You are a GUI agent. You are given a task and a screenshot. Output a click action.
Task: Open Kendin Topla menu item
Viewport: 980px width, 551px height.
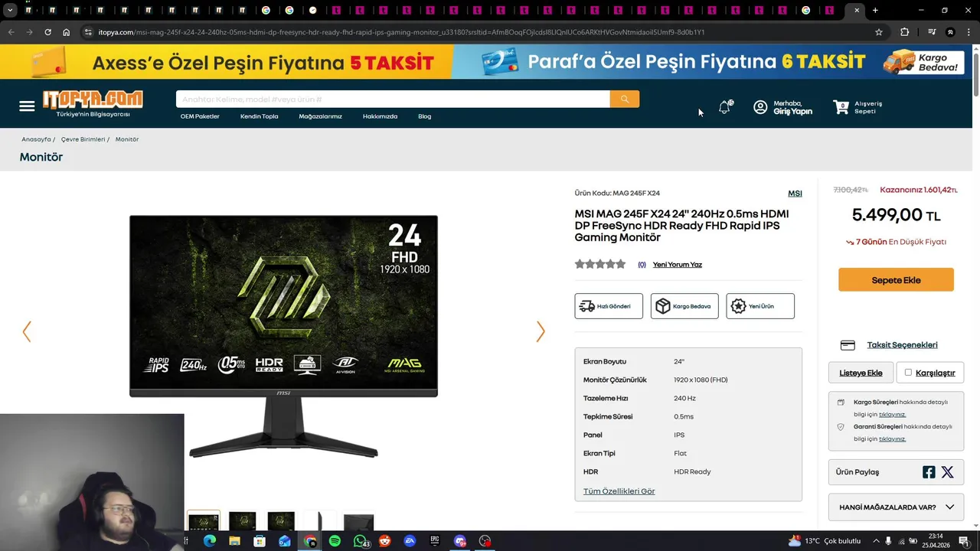pyautogui.click(x=259, y=116)
